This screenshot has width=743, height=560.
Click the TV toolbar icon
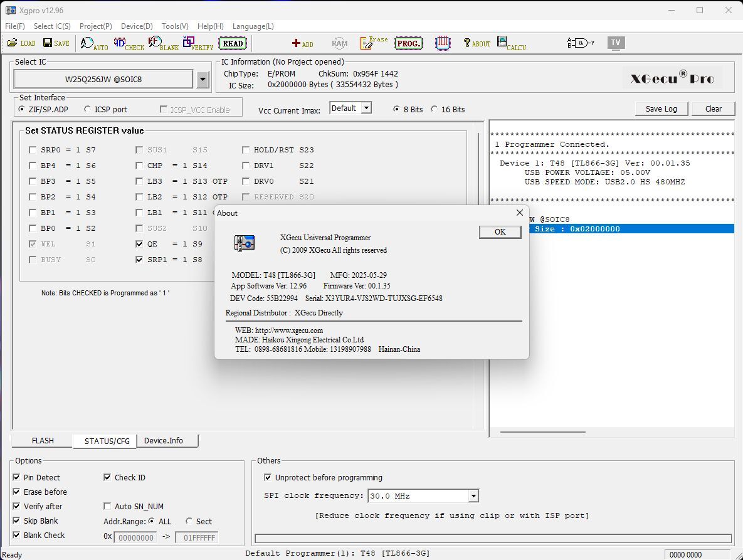pyautogui.click(x=616, y=43)
